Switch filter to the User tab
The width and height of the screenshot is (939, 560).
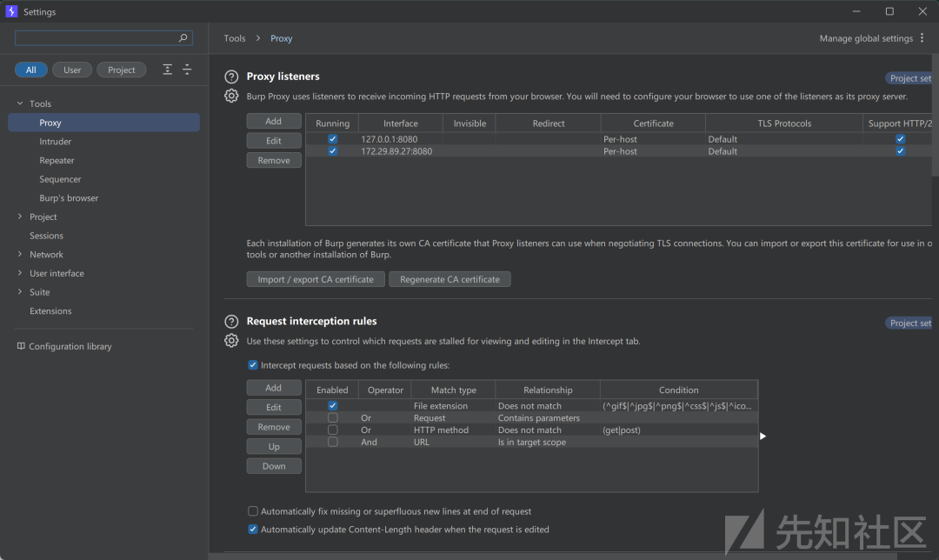72,70
